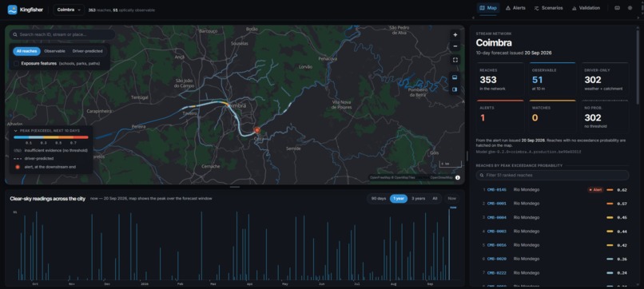Enable the Exposure features checkbox
644x289 pixels.
coord(16,64)
